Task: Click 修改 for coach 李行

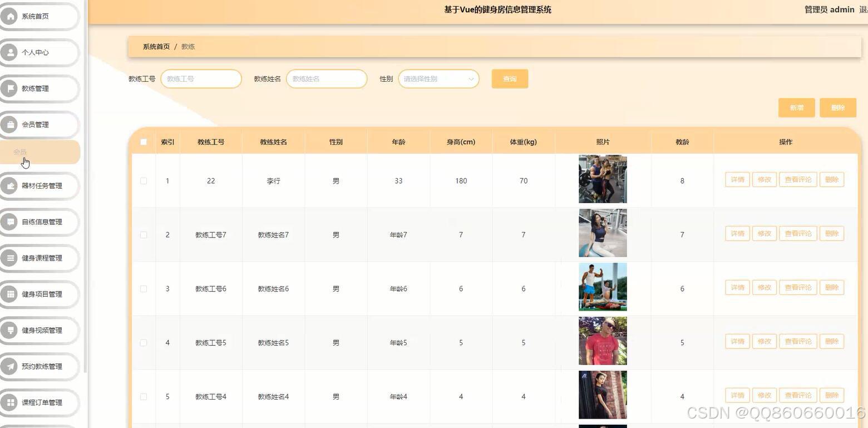Action: pyautogui.click(x=765, y=180)
